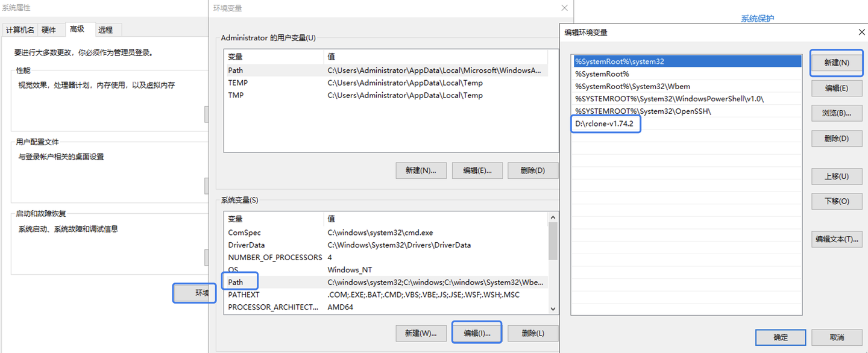The height and width of the screenshot is (353, 868).
Task: Click 下移(O) to move the entry down
Action: (x=837, y=201)
